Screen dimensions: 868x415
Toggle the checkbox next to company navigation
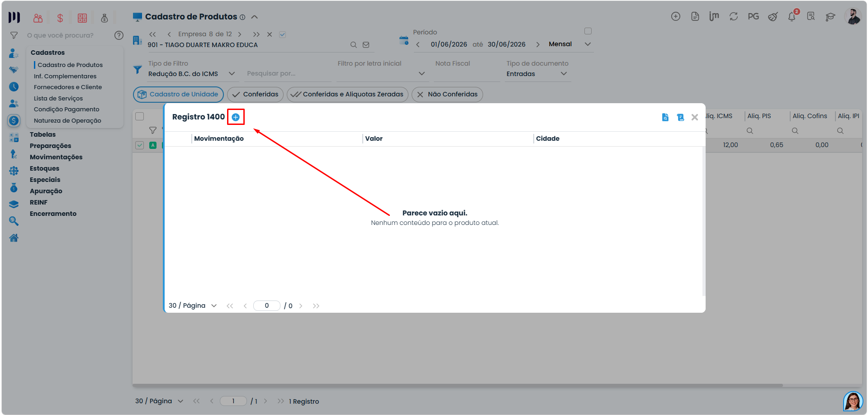[283, 34]
